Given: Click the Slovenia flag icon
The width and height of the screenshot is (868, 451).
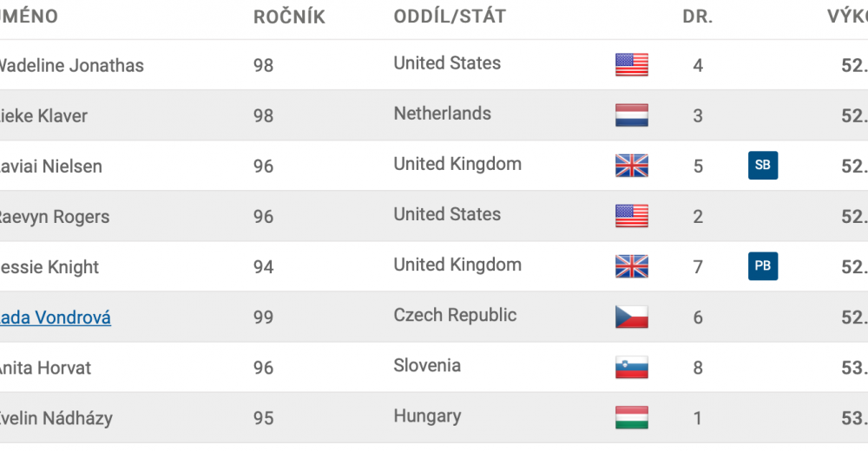Looking at the screenshot, I should [632, 367].
